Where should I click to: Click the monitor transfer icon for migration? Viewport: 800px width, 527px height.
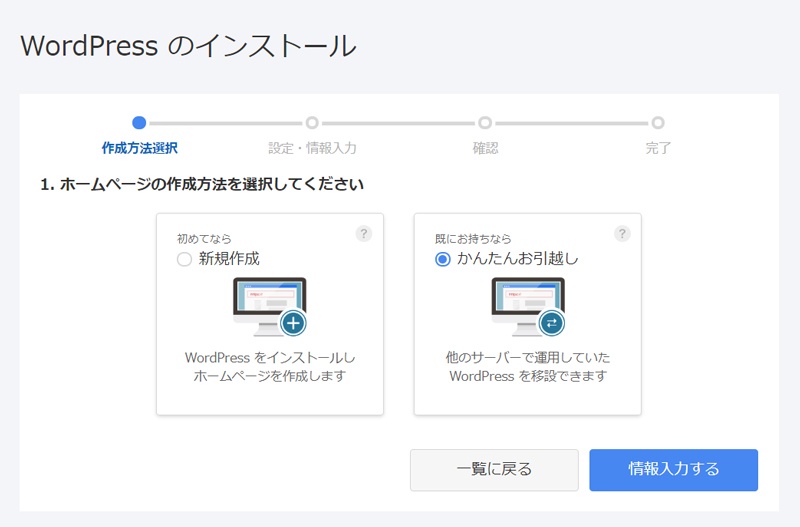point(528,307)
